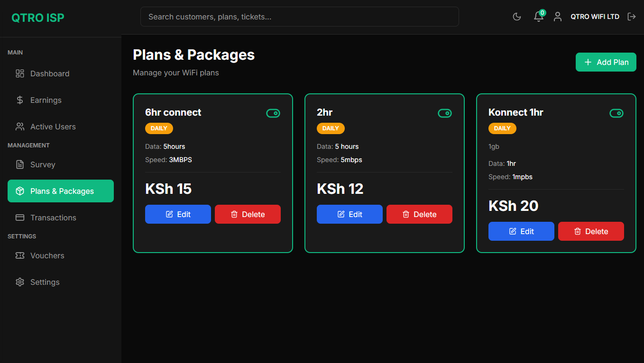Edit the 6hr connect plan
Viewport: 644px width, 363px height.
[x=178, y=214]
